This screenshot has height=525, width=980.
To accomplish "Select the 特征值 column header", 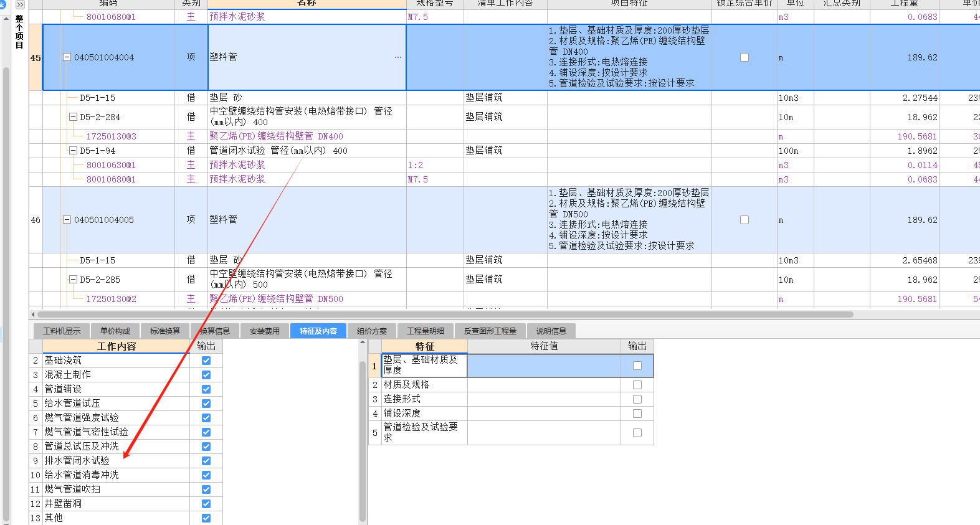I will tap(544, 346).
